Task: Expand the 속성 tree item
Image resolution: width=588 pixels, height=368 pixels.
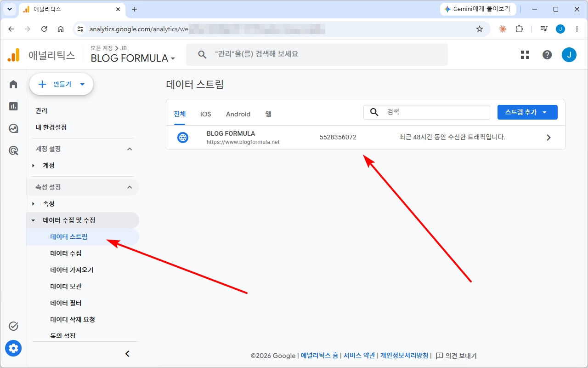Action: pyautogui.click(x=33, y=204)
